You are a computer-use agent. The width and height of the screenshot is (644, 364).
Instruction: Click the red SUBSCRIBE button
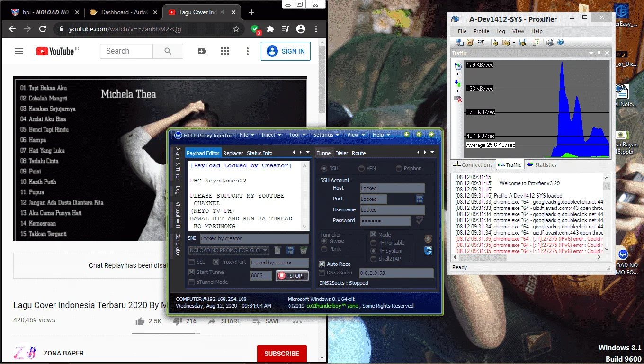pos(282,354)
